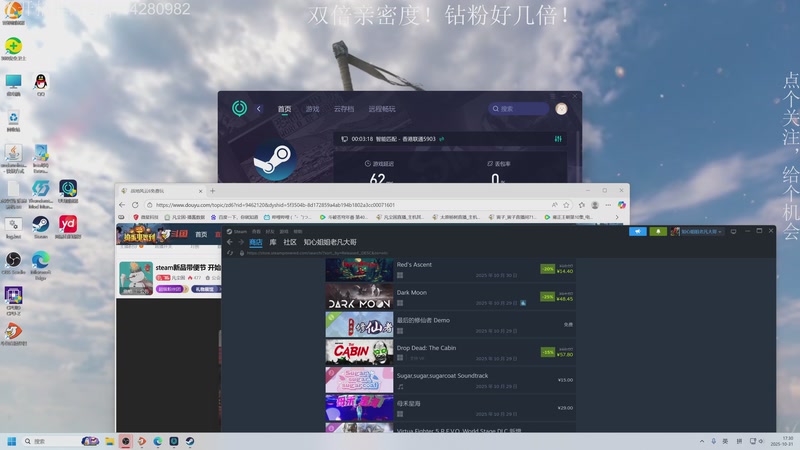Open the Recycle Bin desktop icon

[13, 120]
